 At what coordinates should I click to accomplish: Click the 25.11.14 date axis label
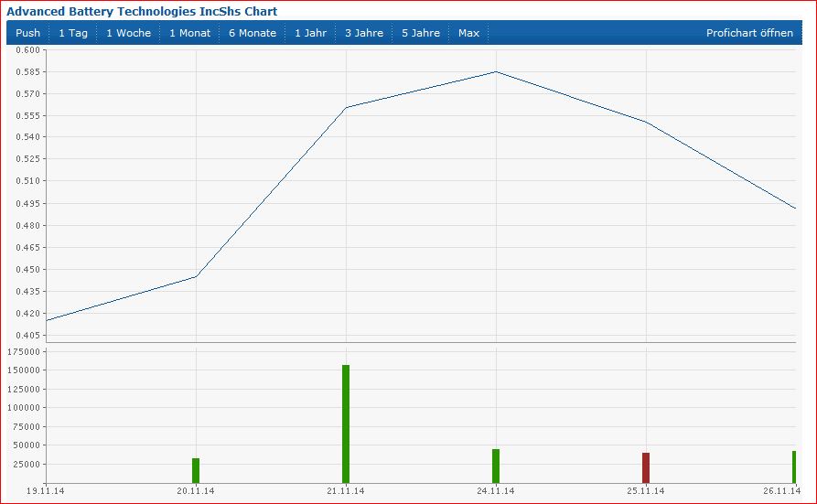pos(646,491)
